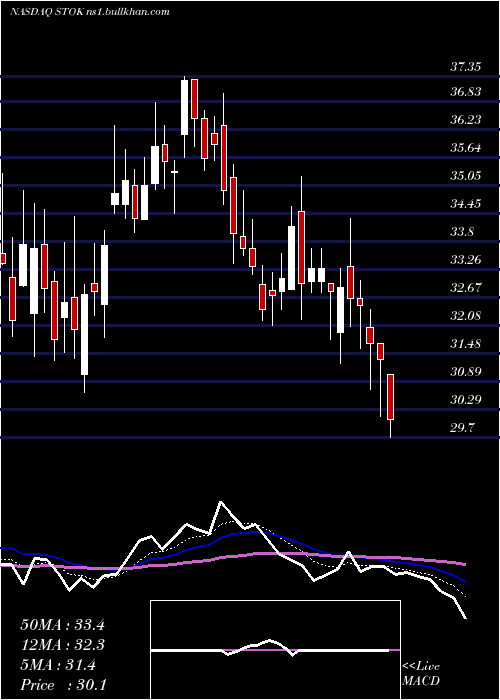
Task: Click the 36.23 price axis label
Action: [465, 120]
